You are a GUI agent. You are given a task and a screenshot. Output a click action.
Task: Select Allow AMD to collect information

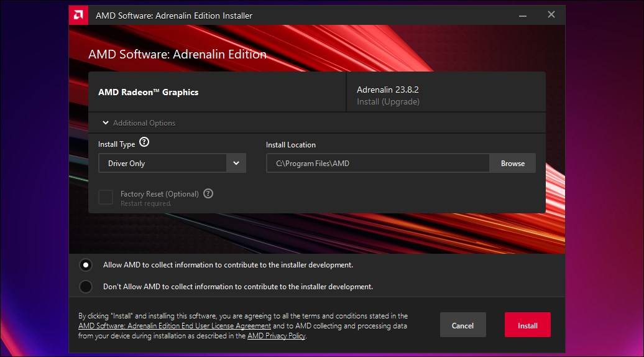[x=85, y=265]
